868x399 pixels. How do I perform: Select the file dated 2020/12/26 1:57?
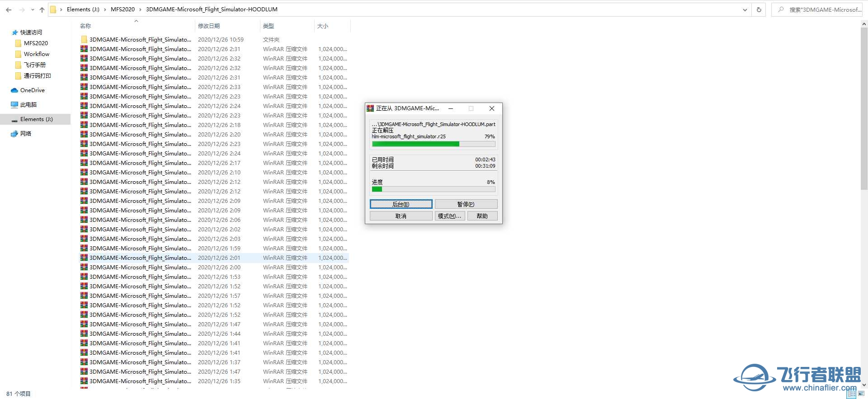click(x=214, y=296)
